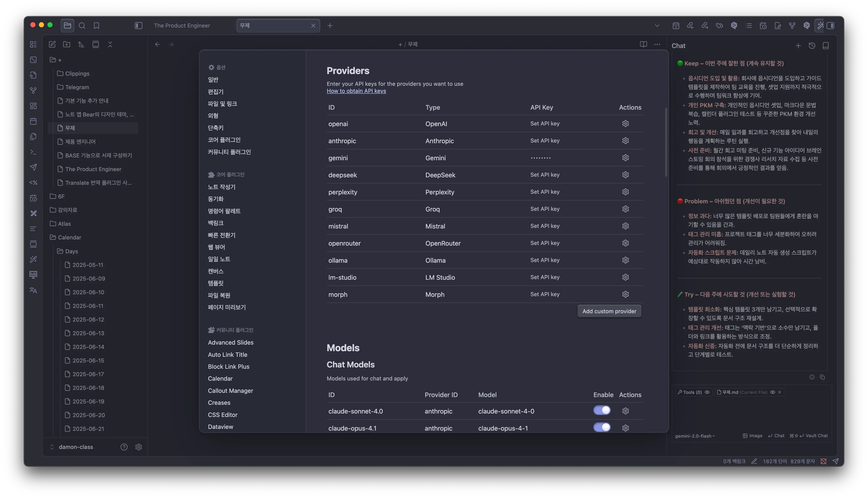This screenshot has height=498, width=868.
Task: Open the search icon in top toolbar
Action: (x=82, y=26)
